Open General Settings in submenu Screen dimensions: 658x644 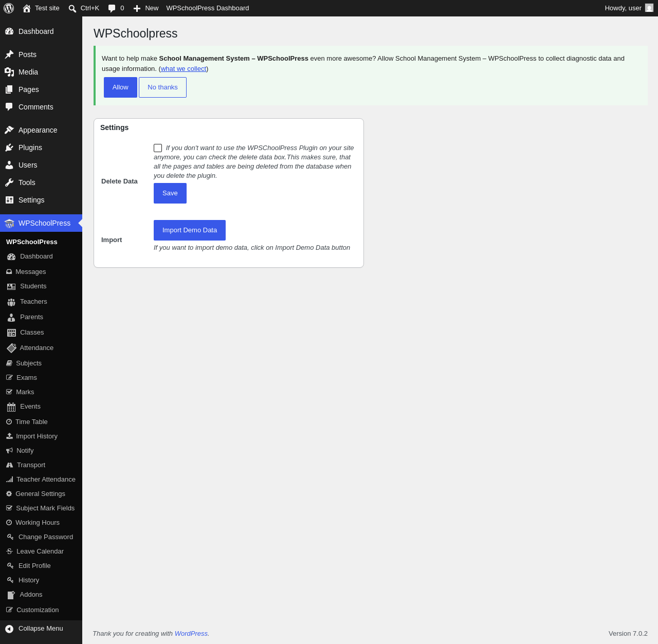(41, 493)
